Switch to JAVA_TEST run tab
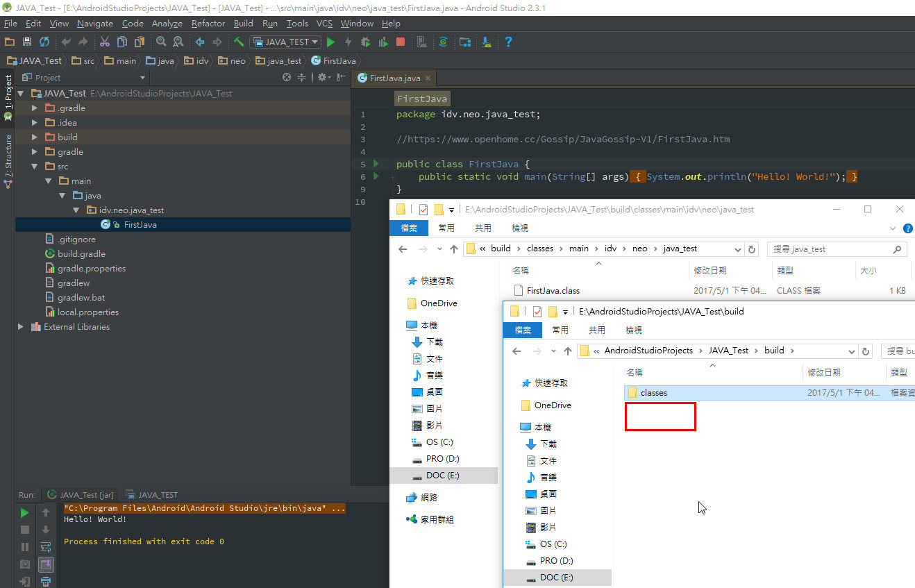The image size is (915, 588). [151, 495]
